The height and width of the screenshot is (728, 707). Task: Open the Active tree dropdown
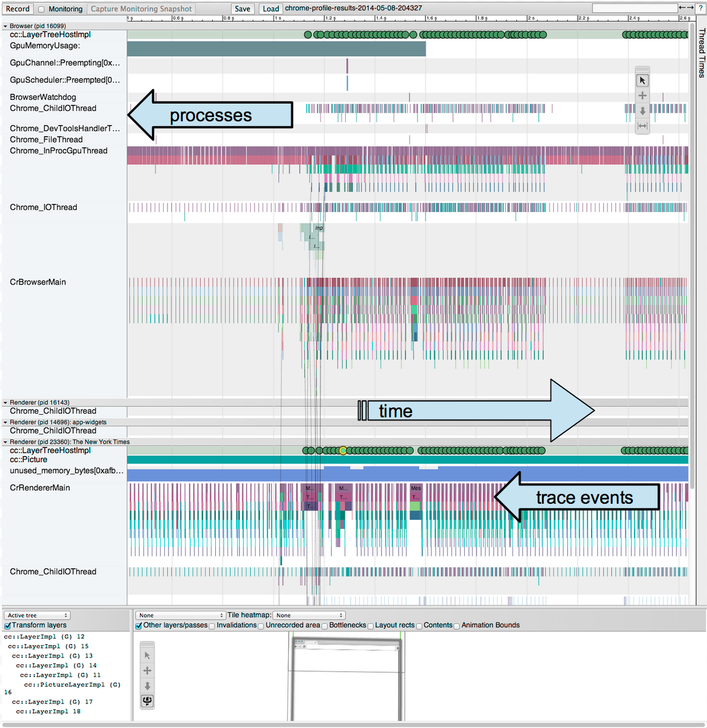coord(37,615)
